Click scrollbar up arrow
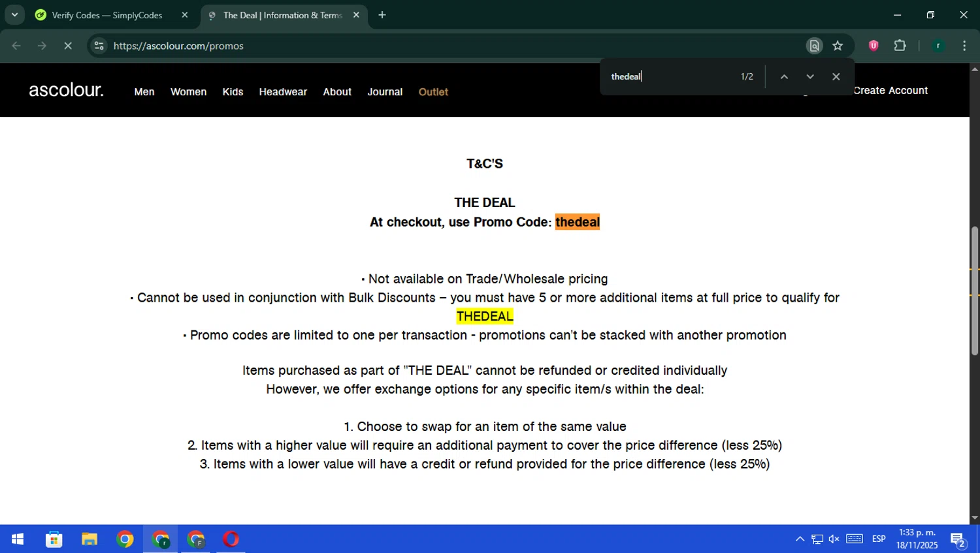 tap(975, 69)
